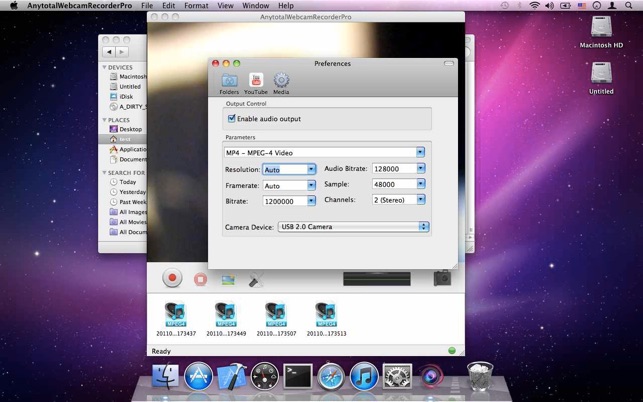The width and height of the screenshot is (643, 402).
Task: Click the green status indicator in status bar
Action: click(x=452, y=351)
